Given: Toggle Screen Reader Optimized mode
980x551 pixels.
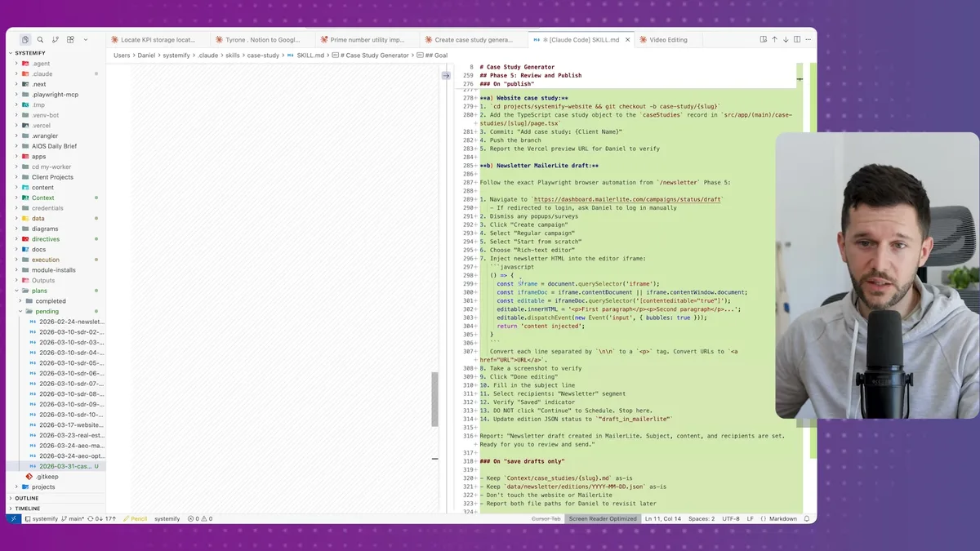Looking at the screenshot, I should tap(603, 518).
